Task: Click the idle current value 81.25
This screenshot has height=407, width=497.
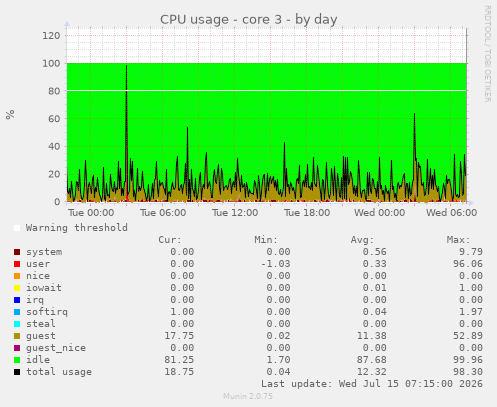Action: (179, 360)
